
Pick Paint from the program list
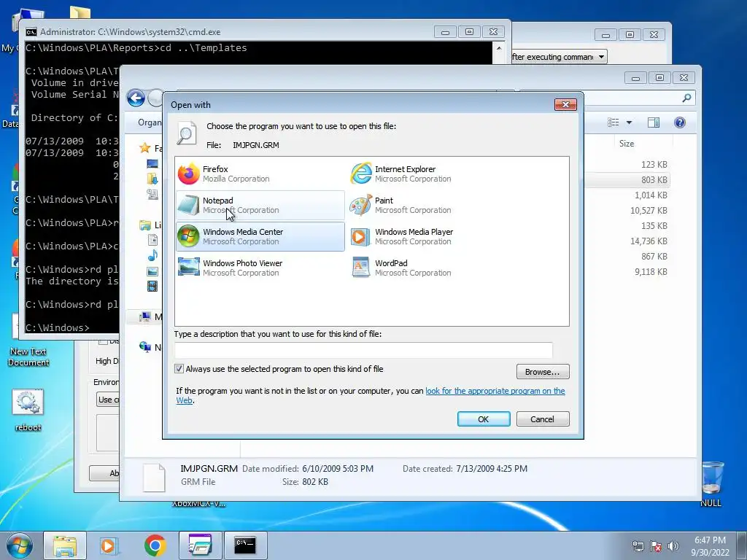[x=433, y=205]
